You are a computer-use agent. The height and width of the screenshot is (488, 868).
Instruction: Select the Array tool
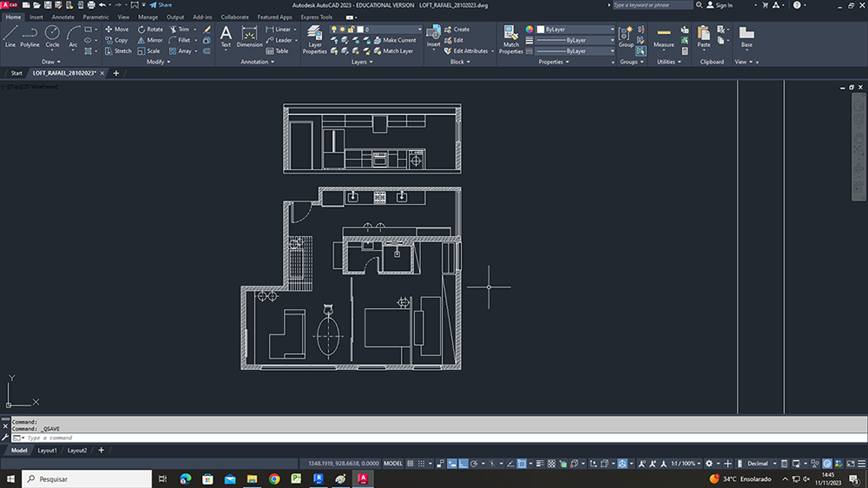180,51
